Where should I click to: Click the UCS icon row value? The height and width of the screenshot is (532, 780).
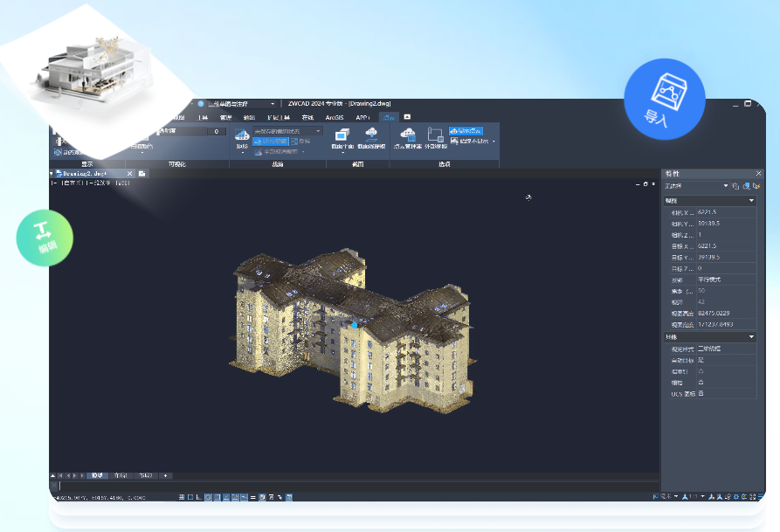click(x=726, y=394)
